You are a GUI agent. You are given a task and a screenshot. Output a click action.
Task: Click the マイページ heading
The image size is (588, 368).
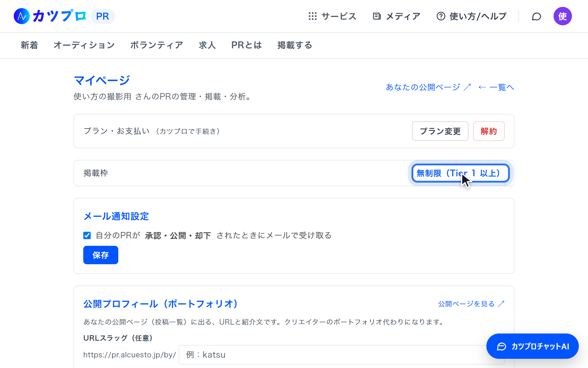[x=102, y=80]
